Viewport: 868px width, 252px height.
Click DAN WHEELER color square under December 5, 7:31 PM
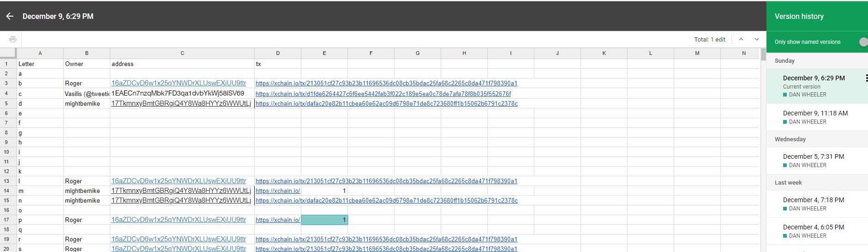pyautogui.click(x=785, y=165)
